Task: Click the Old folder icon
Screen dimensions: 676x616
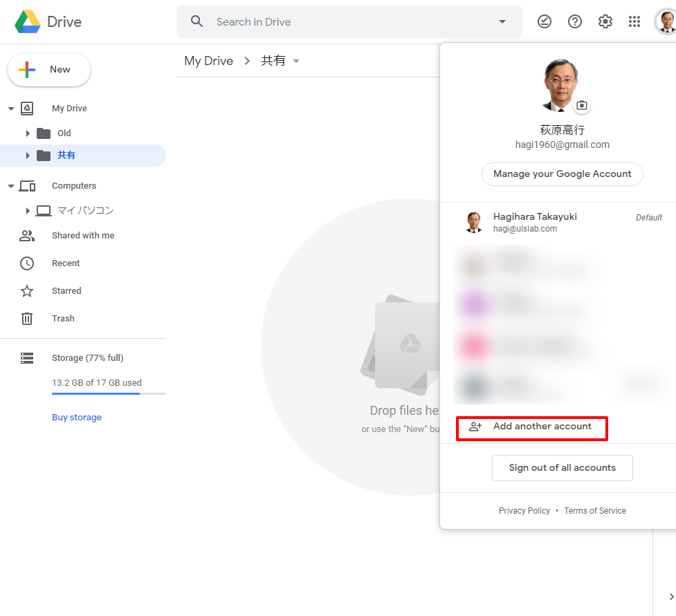Action: point(44,133)
